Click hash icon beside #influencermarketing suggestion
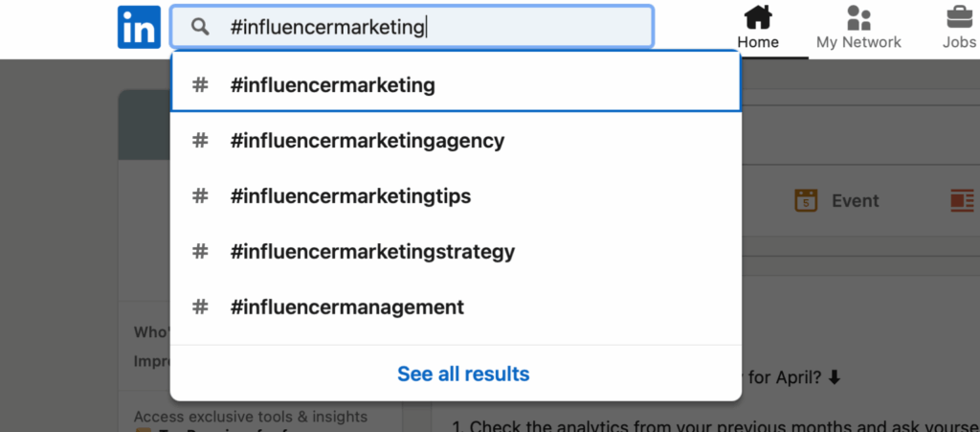This screenshot has width=980, height=432. (200, 84)
